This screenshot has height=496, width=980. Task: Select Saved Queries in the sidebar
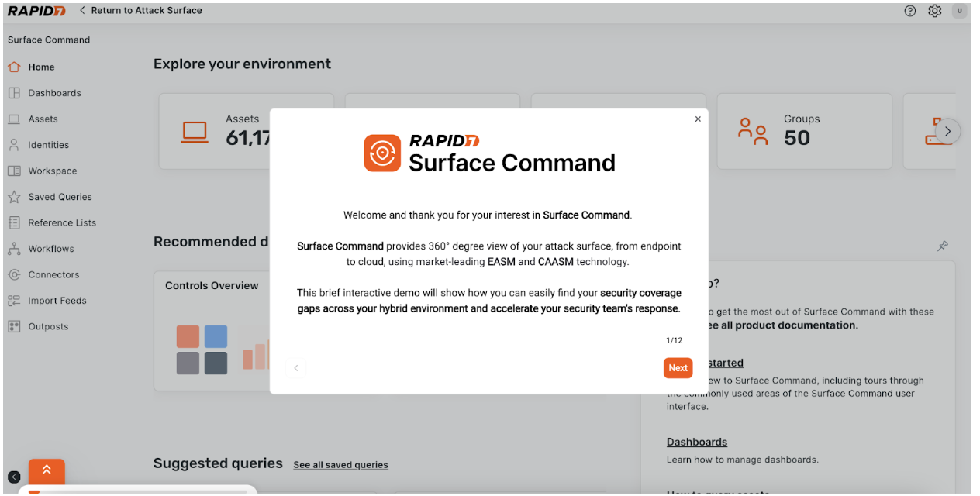60,197
